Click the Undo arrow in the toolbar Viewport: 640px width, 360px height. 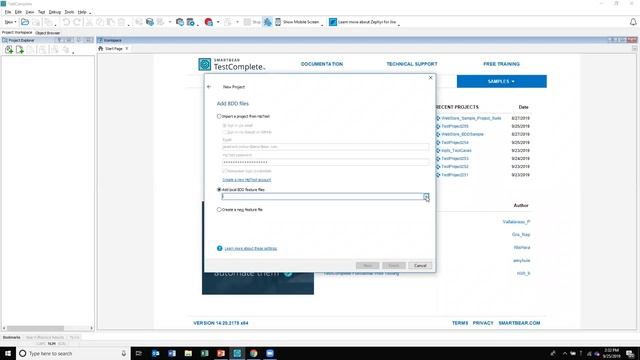point(66,22)
